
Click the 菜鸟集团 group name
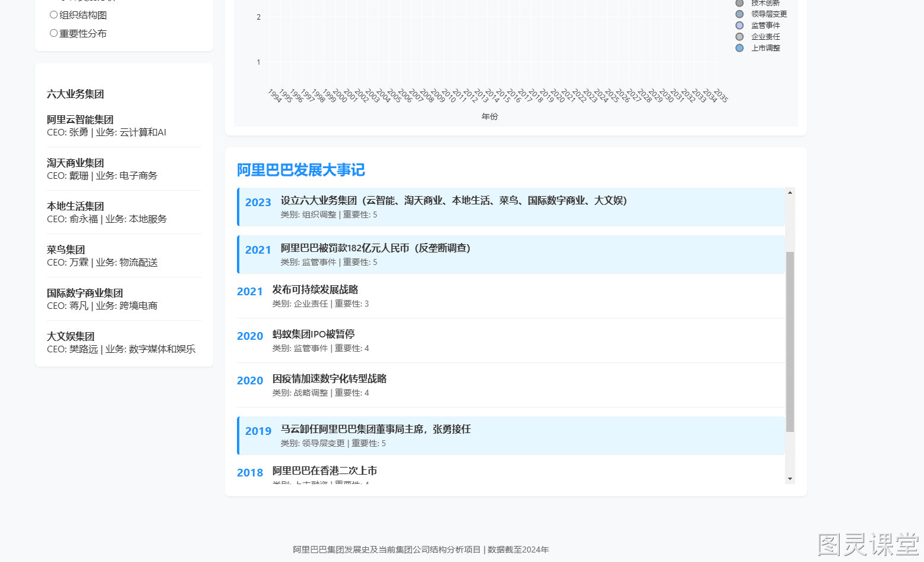[x=66, y=250]
